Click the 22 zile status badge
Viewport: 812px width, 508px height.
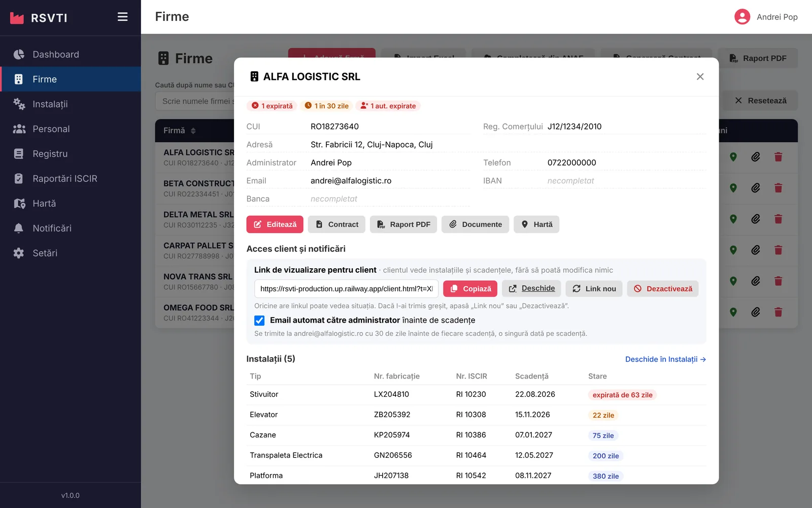[x=603, y=415]
